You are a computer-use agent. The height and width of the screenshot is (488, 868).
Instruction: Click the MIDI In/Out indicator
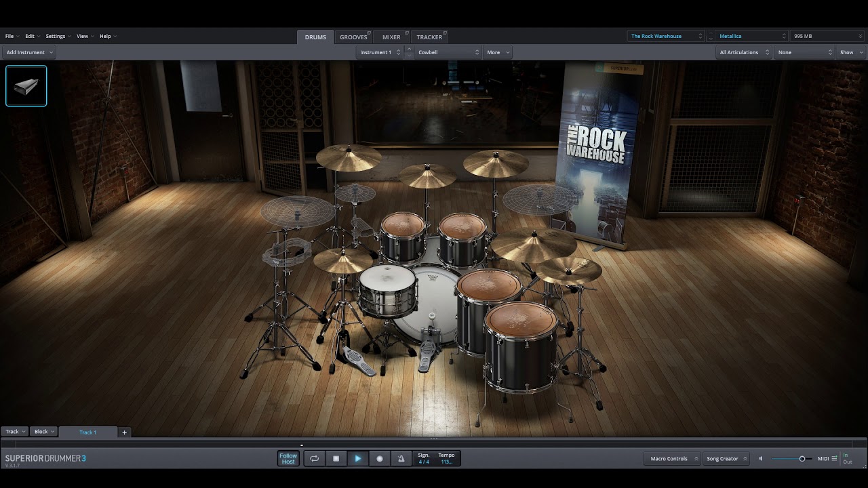[x=847, y=459]
